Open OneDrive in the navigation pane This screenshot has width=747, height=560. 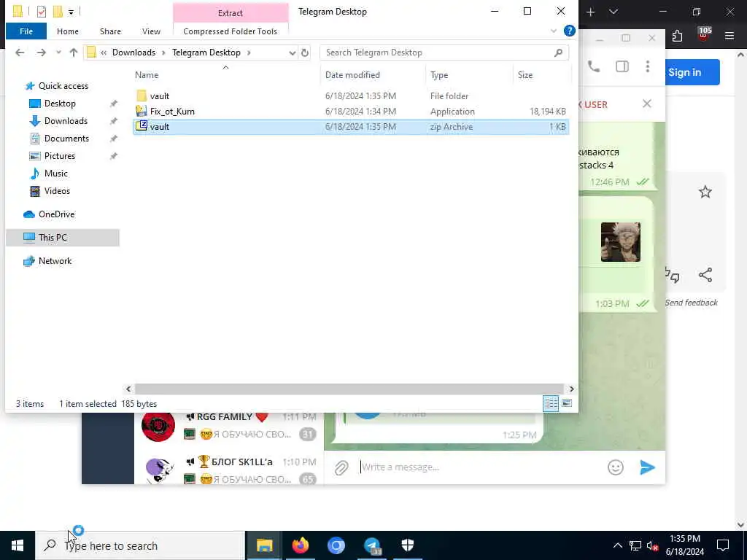point(56,214)
